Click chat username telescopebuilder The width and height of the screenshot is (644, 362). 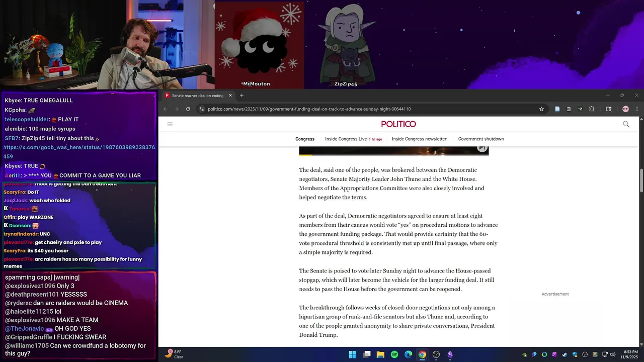pos(27,120)
